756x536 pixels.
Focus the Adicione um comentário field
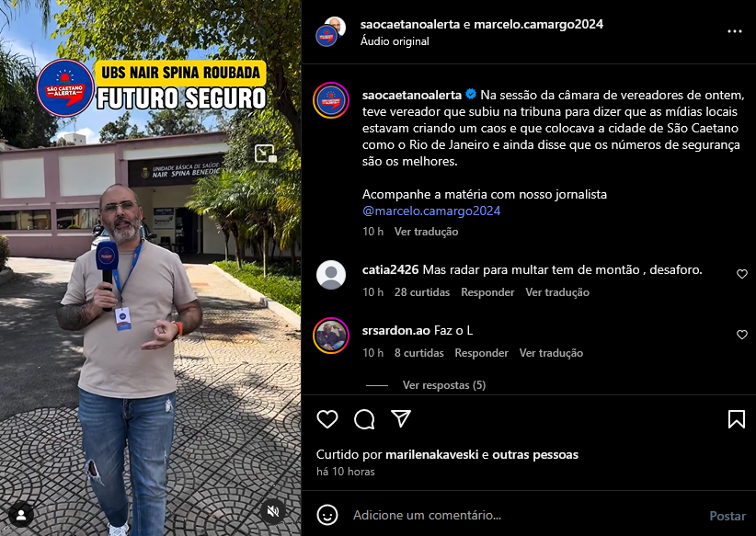coord(525,515)
